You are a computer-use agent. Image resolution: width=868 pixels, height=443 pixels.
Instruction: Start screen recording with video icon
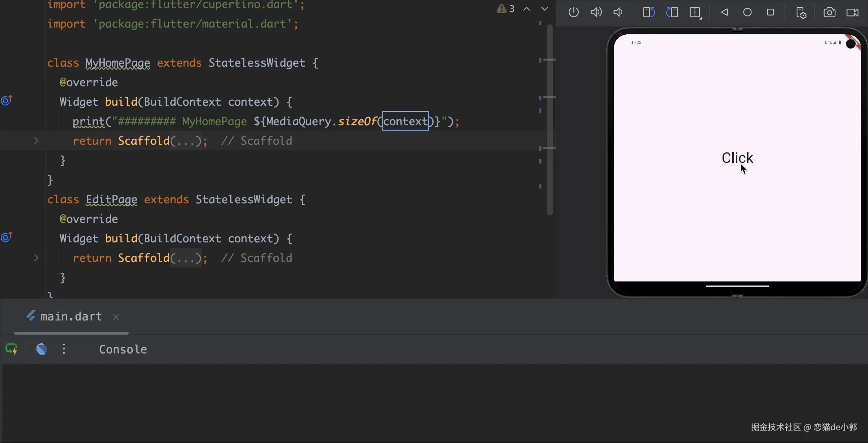click(x=853, y=12)
